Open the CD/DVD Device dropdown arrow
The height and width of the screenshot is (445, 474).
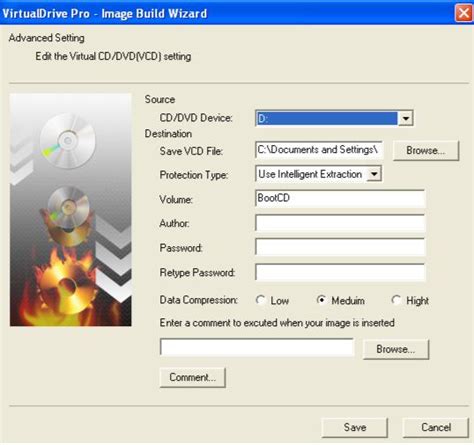point(406,118)
